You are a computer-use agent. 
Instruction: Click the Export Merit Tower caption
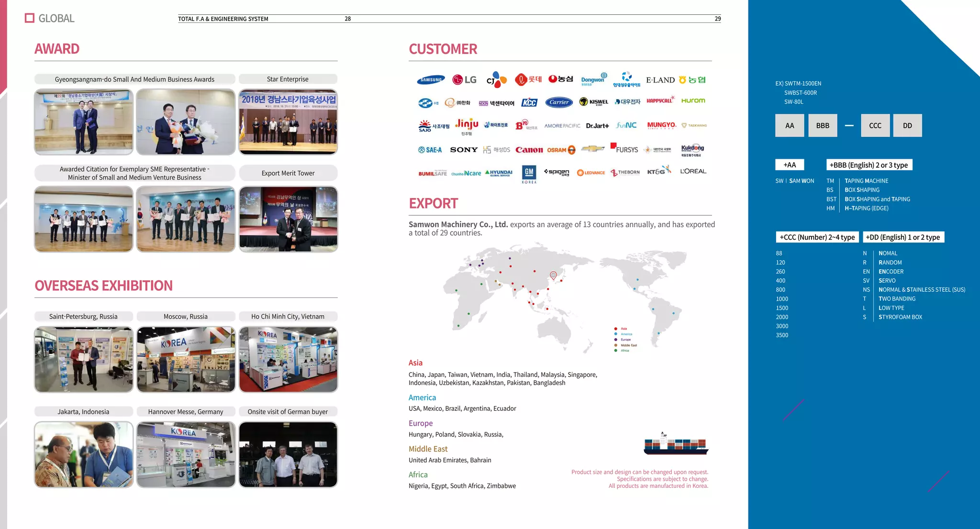288,173
